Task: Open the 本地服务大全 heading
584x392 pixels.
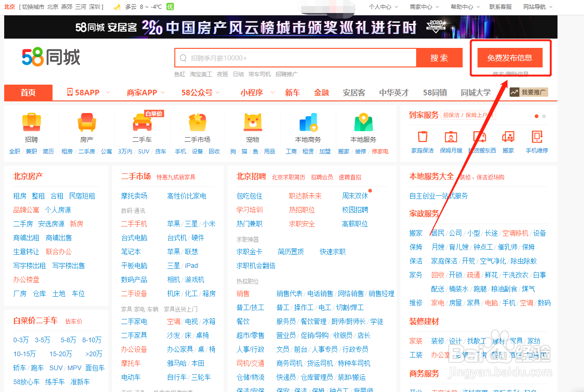Action: click(431, 176)
